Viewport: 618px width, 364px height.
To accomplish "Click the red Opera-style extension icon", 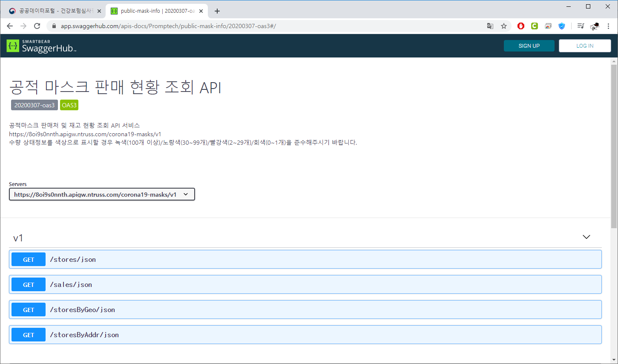I will [x=521, y=26].
